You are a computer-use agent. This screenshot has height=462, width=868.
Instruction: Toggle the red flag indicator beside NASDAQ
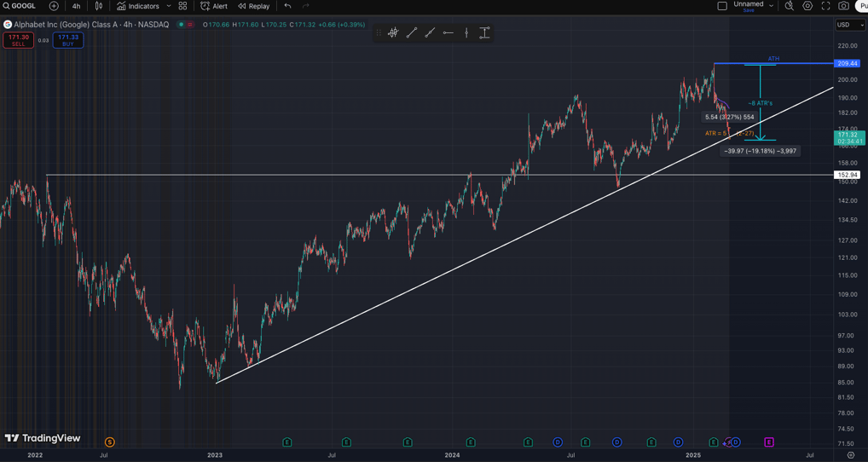[x=190, y=25]
